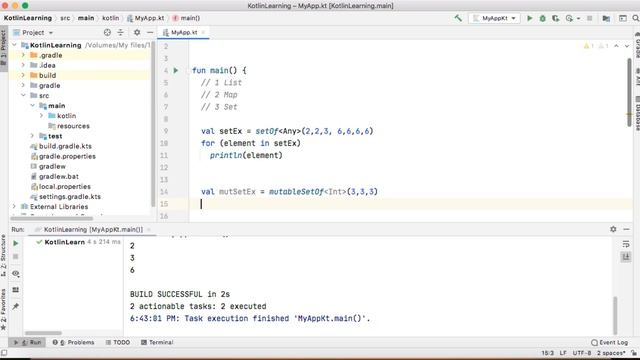Click the Project tree horizontal scrollbar

tap(52, 219)
